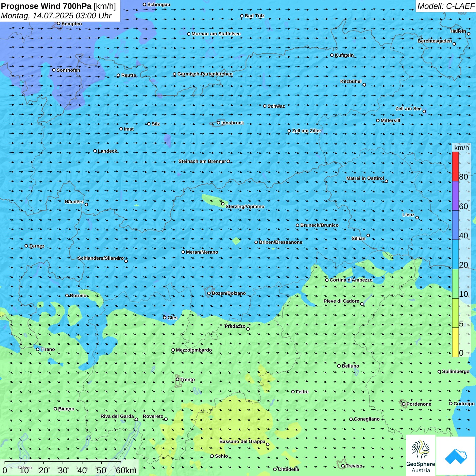This screenshot has height=476, width=476.
Task: Click the '60km' scale bar label
Action: click(x=126, y=470)
